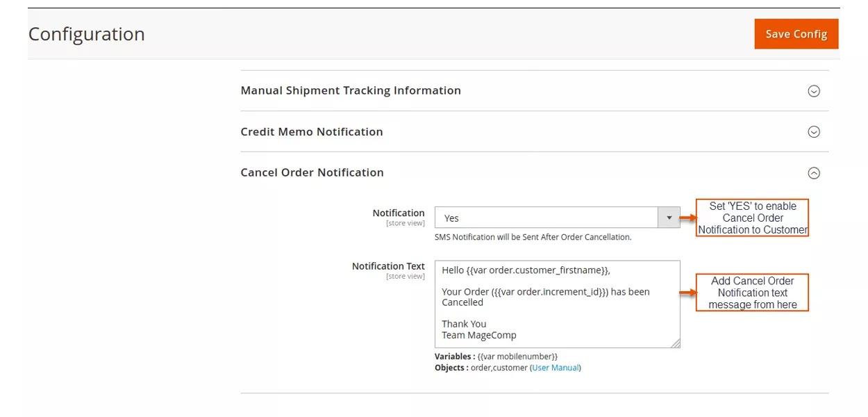
Task: Click the Cancel Order Notification section header
Action: pos(312,172)
